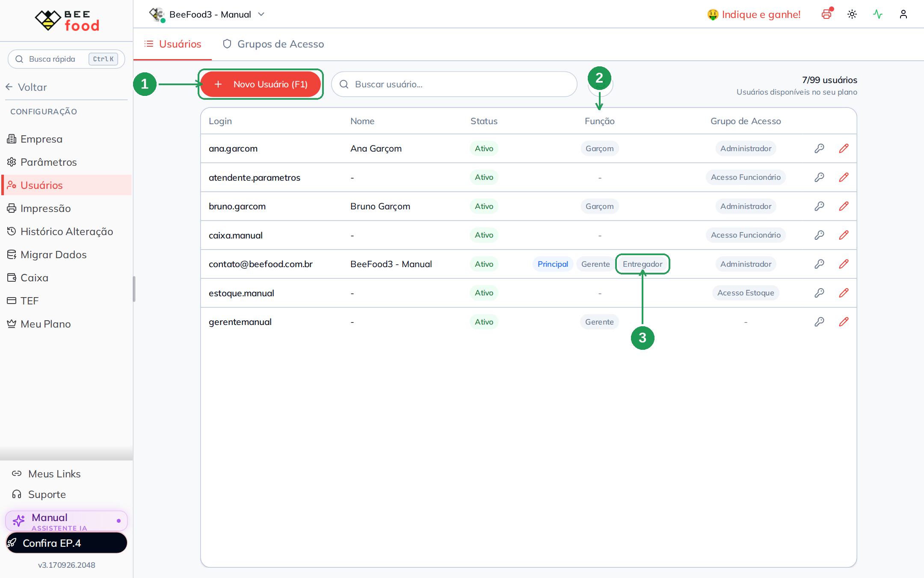
Task: Open Caixa in sidebar
Action: click(66, 278)
